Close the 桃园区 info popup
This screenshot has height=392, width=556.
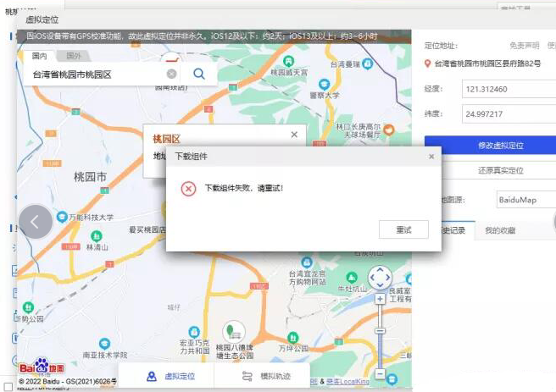click(294, 135)
